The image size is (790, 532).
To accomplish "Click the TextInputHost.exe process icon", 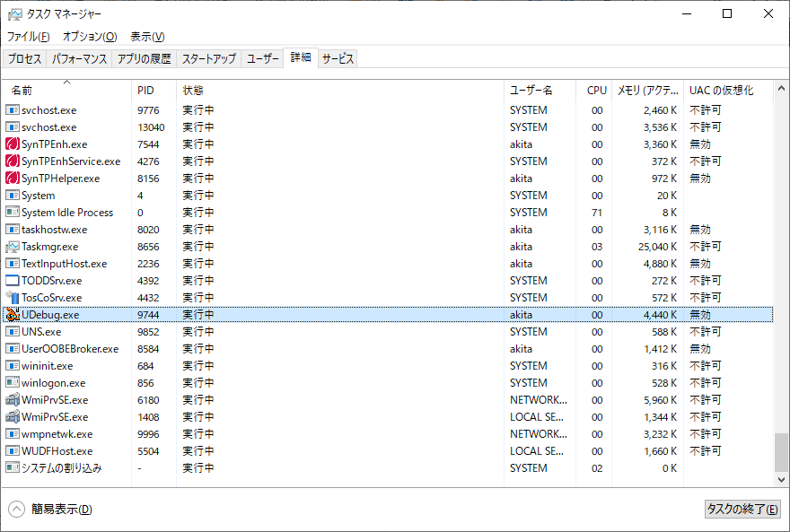I will click(12, 263).
